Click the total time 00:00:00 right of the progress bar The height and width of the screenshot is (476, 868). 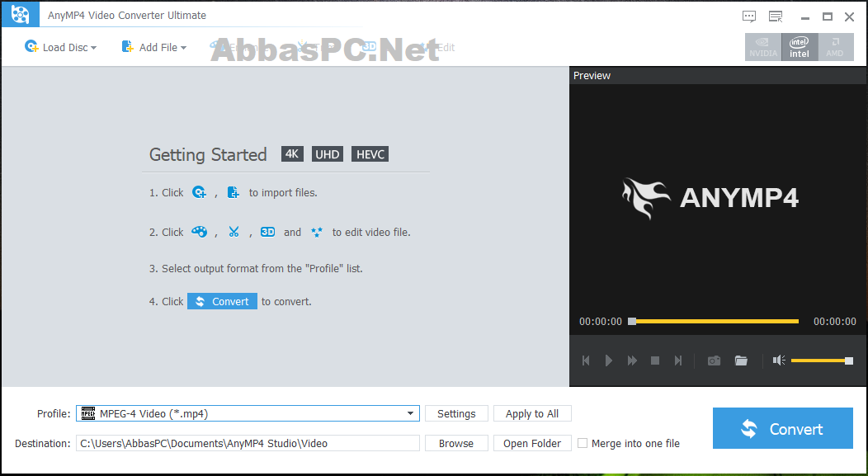pyautogui.click(x=835, y=322)
